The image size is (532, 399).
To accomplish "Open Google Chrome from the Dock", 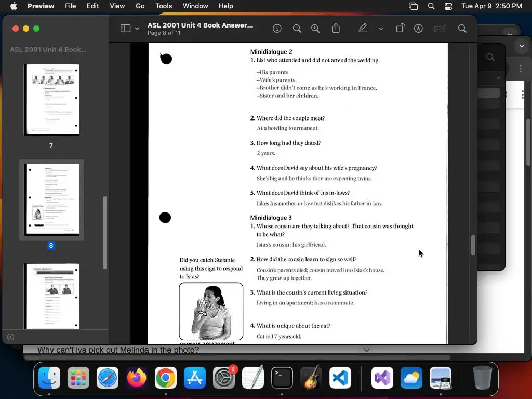I will click(x=166, y=378).
